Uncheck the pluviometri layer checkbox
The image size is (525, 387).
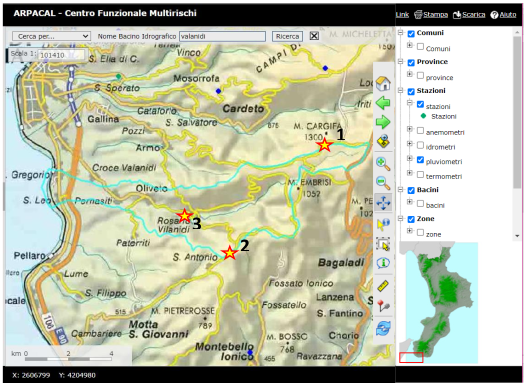421,160
